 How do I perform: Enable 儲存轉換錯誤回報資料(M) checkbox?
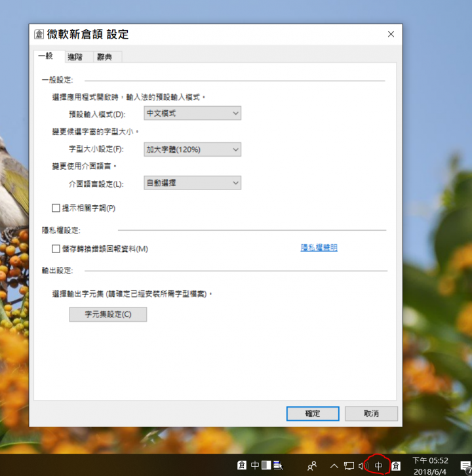click(56, 249)
